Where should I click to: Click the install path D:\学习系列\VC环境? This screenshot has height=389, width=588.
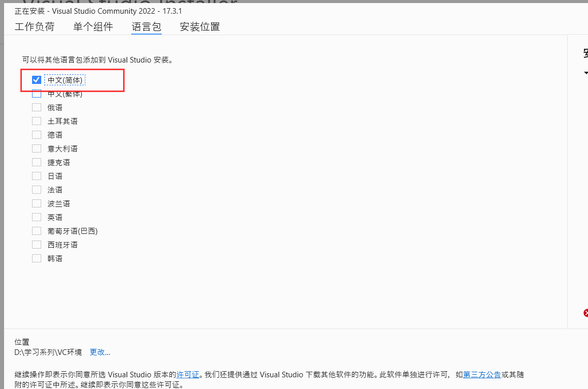tap(48, 352)
